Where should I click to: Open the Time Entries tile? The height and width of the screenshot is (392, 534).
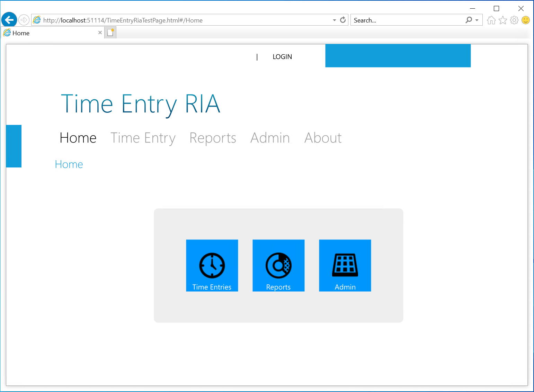212,265
